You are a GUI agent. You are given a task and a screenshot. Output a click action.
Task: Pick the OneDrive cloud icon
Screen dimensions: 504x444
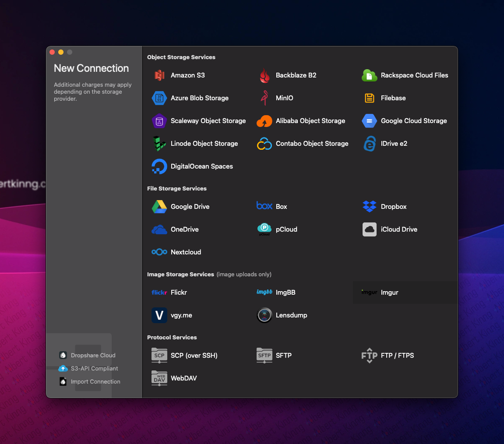159,229
